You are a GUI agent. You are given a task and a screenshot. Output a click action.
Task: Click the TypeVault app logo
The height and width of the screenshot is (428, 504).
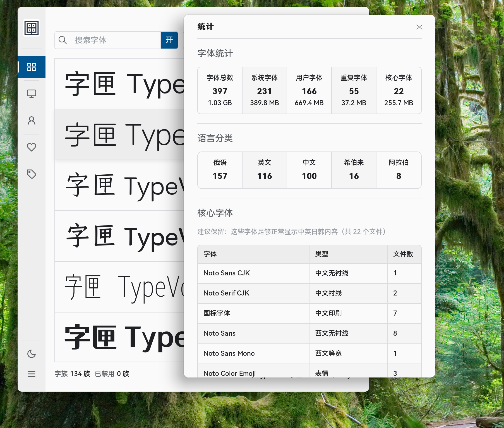pyautogui.click(x=32, y=28)
